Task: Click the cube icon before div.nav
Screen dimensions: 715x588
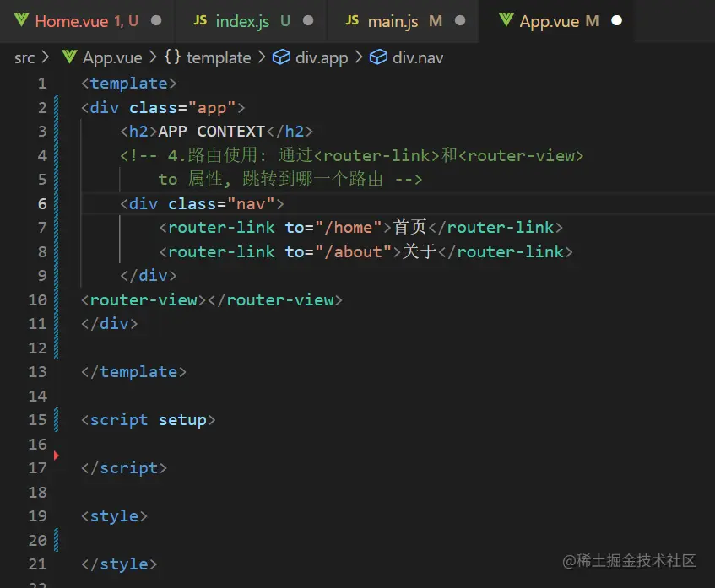Action: coord(378,57)
